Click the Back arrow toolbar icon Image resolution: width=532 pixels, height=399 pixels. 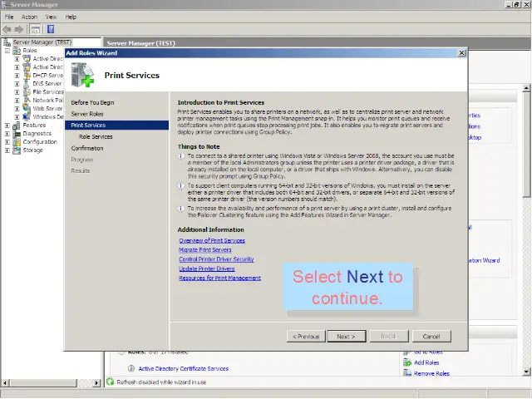pos(7,30)
